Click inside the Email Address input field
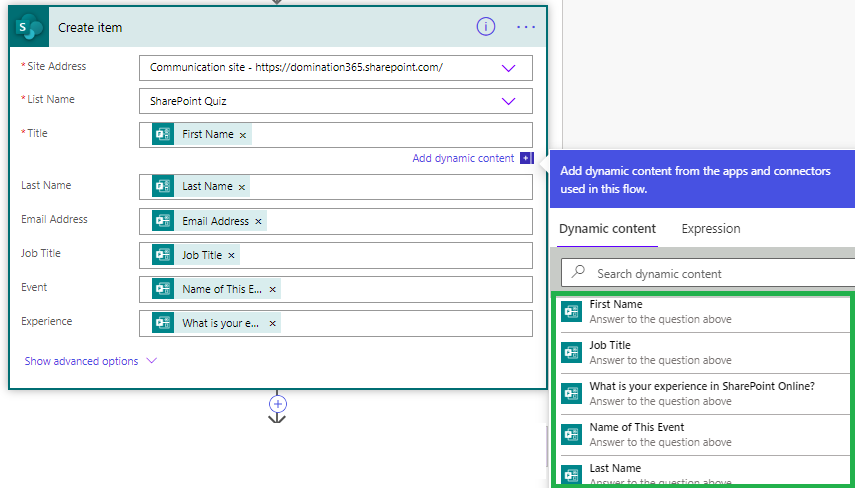This screenshot has height=488, width=855. point(336,221)
